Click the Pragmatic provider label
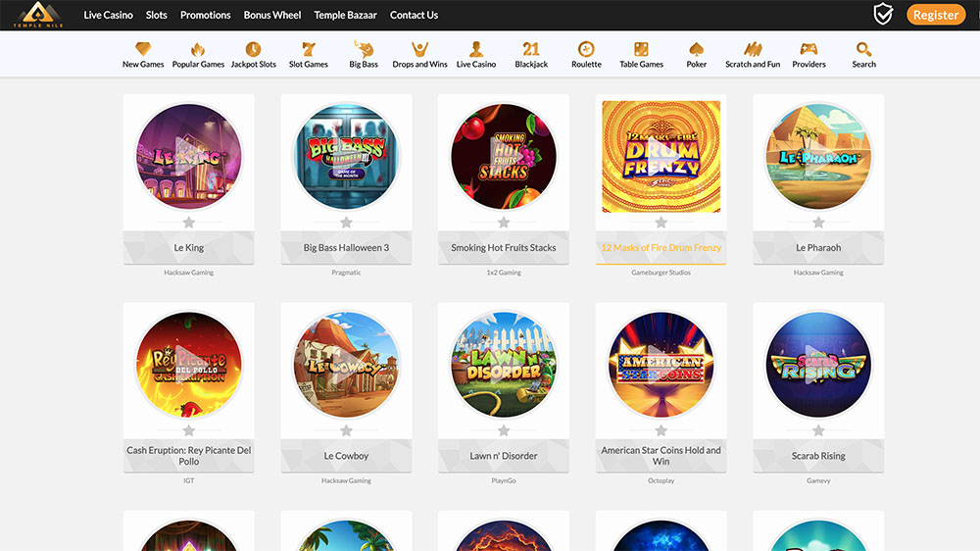980x551 pixels. (346, 273)
